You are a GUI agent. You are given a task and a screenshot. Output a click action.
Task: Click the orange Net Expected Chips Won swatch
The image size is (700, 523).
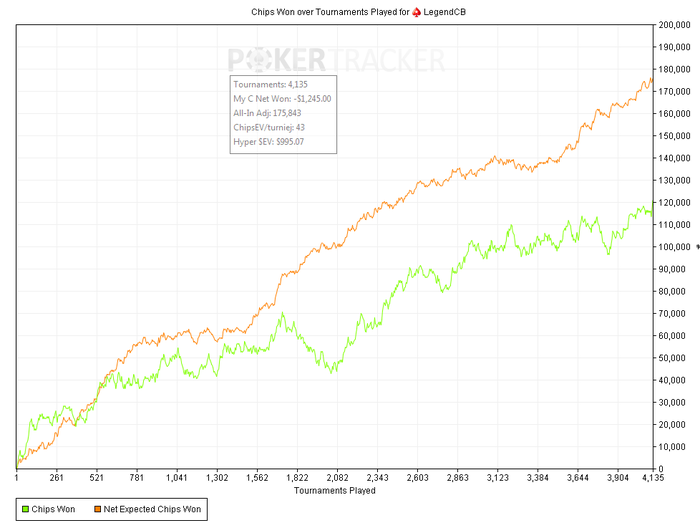[97, 509]
